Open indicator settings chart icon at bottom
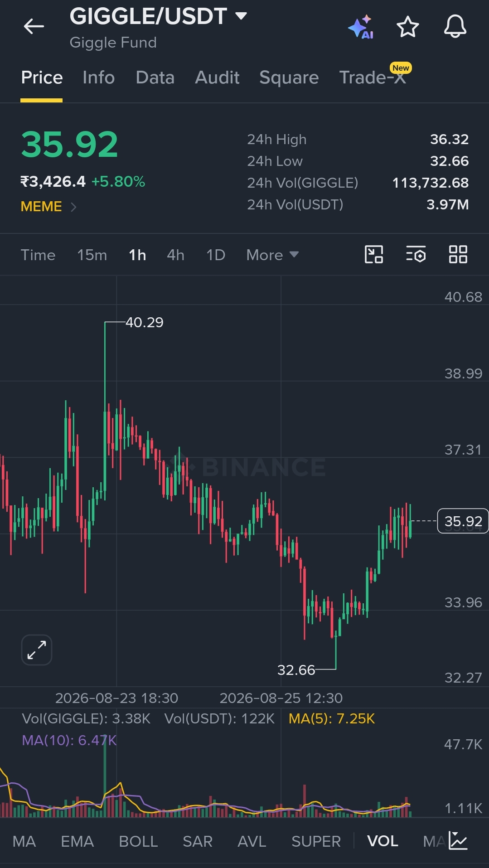 point(458,841)
